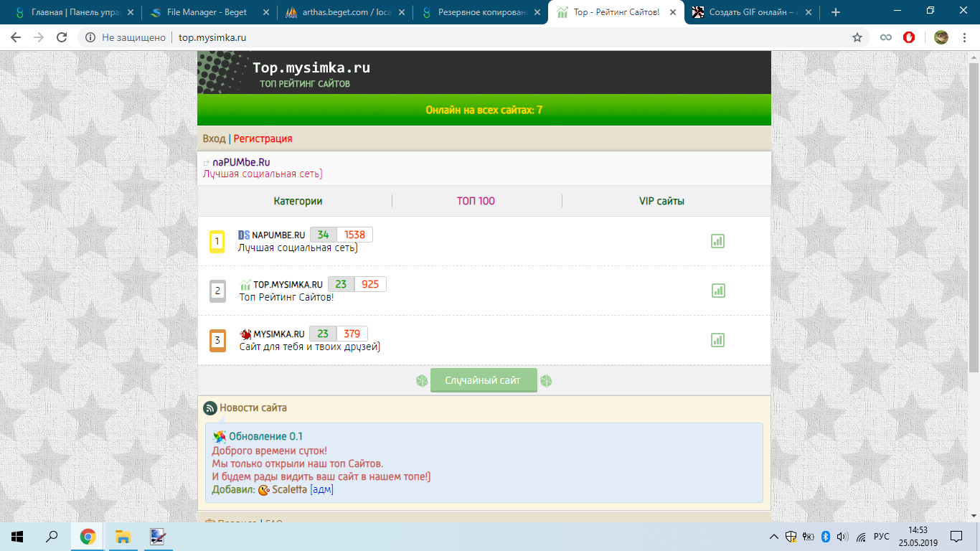Open the naPUMbe.Ru advertised link
The image size is (980, 551).
(x=241, y=162)
